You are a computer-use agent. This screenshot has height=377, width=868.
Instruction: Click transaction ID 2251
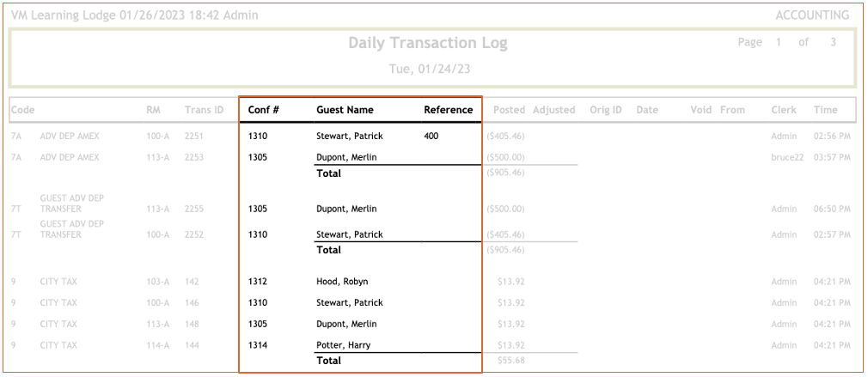(x=195, y=136)
